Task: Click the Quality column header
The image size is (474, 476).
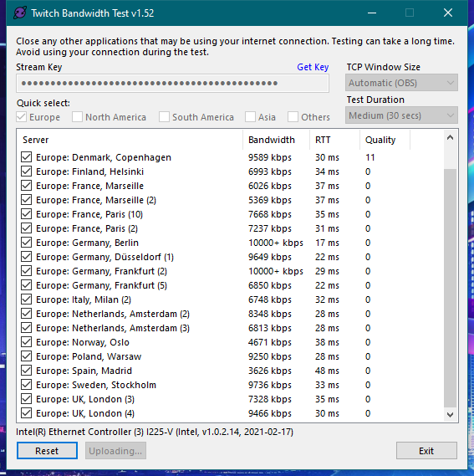Action: [385, 140]
